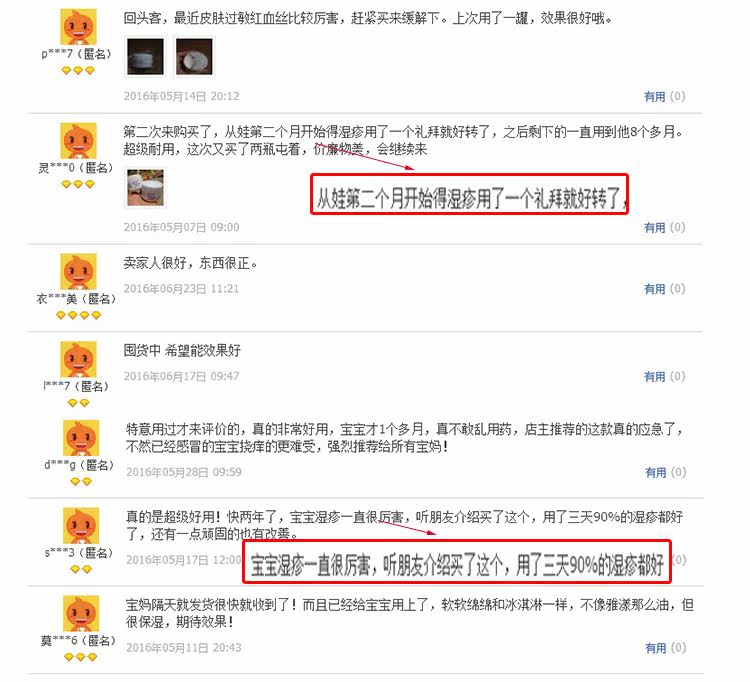Mark the 2016年05月11日 review as 有用
750x682 pixels.
656,648
